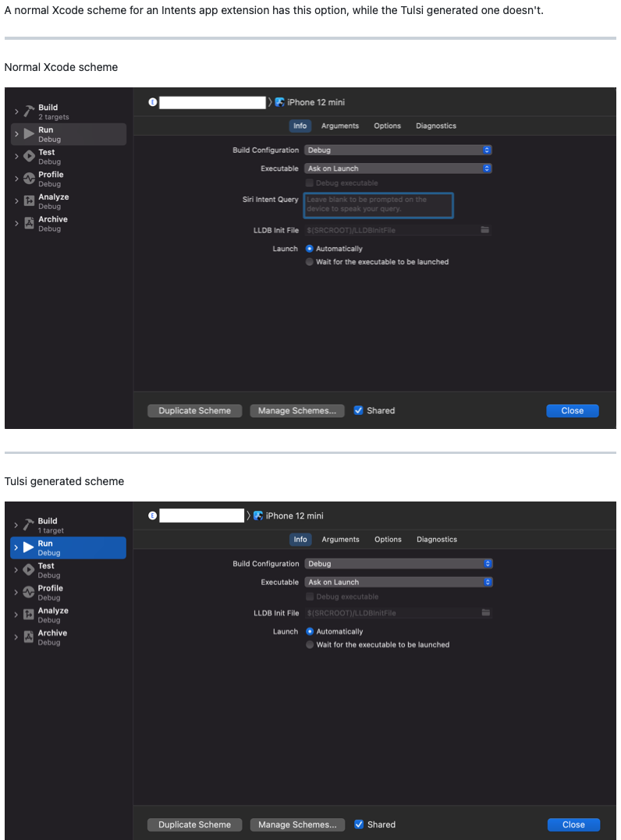Click Analyze icon in Tulsi generated scheme
Viewport: 621px width, 840px height.
[28, 615]
